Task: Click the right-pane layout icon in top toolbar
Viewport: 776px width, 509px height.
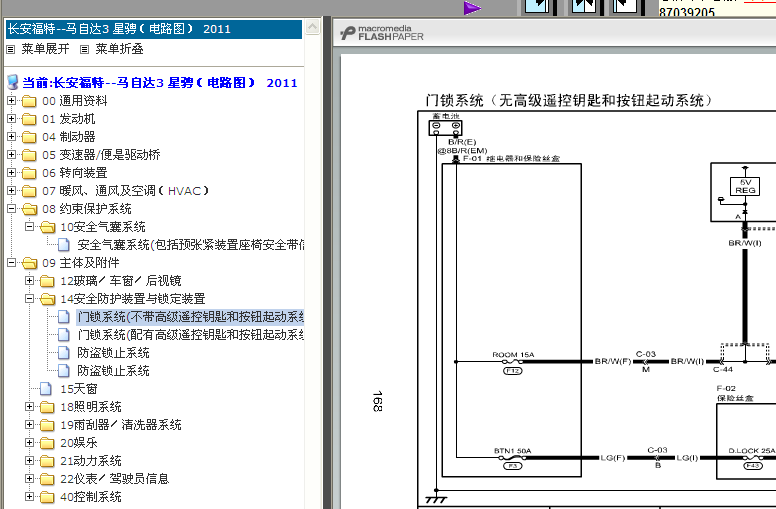Action: (625, 6)
